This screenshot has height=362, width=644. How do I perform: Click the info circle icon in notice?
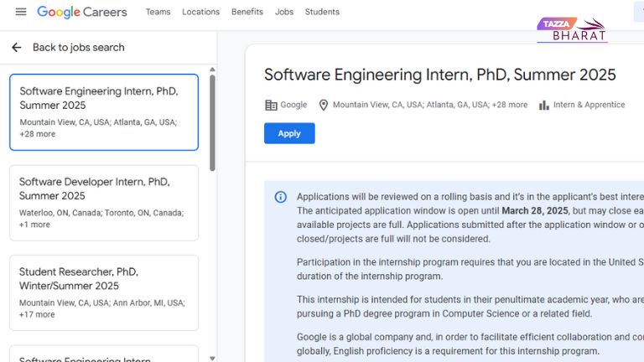(281, 197)
